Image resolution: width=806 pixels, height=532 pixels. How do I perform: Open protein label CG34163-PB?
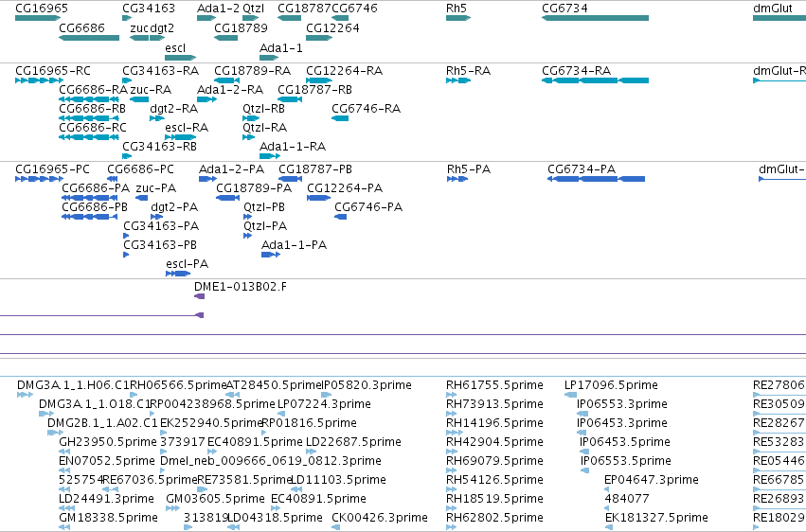click(160, 245)
